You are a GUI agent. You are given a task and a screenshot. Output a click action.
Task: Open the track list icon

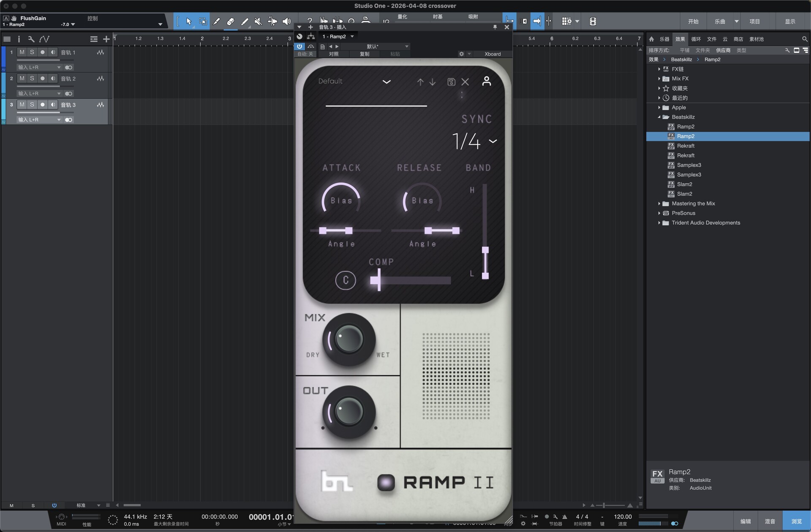pos(7,39)
